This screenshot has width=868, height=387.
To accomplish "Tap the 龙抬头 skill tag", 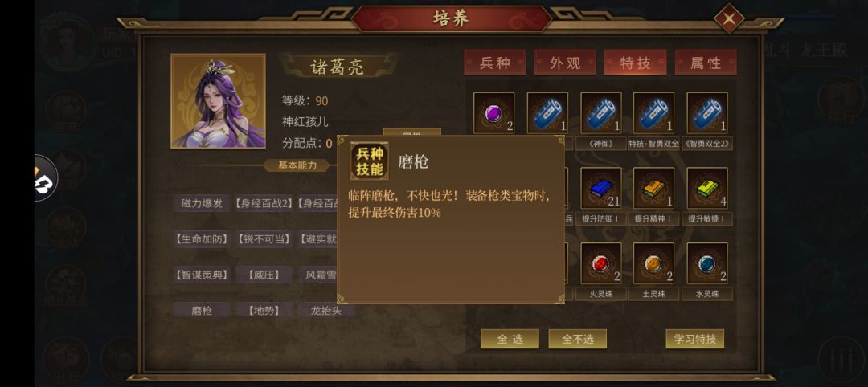I will pos(326,310).
